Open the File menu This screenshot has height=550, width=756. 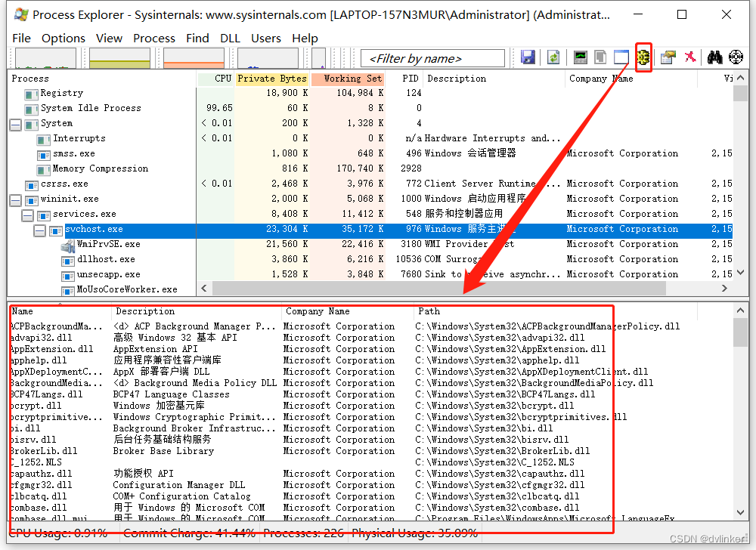(21, 38)
